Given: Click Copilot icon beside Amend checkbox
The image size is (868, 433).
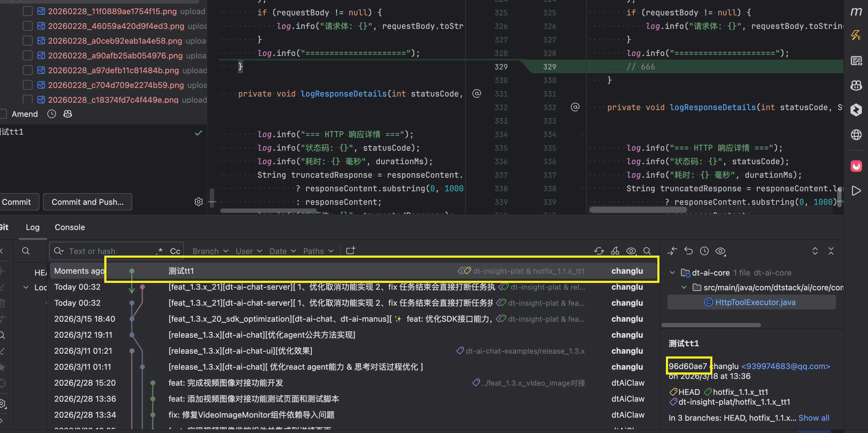Looking at the screenshot, I should click(68, 114).
